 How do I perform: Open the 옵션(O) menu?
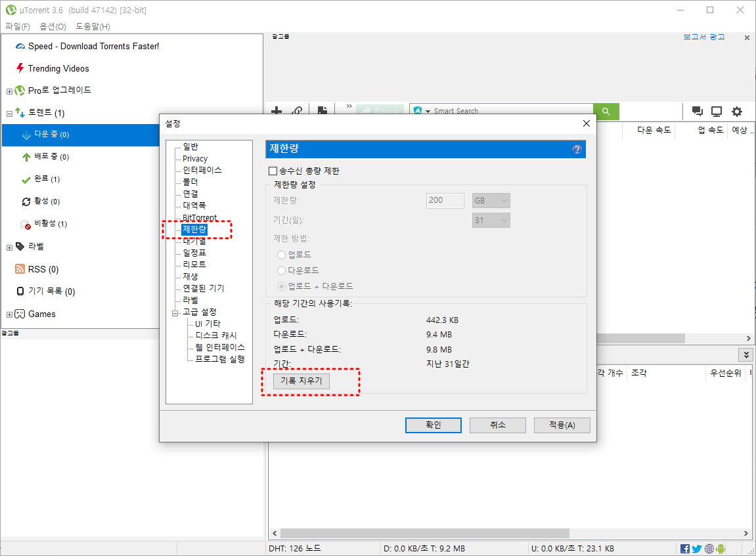(x=53, y=26)
